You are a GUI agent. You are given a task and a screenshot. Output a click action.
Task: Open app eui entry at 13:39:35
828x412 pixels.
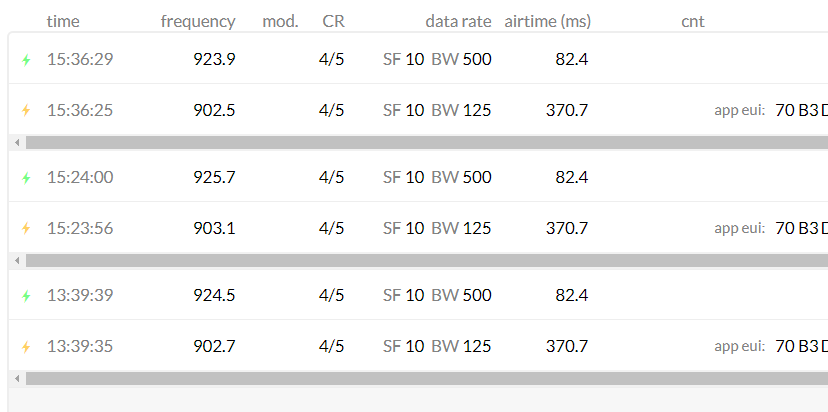click(x=770, y=347)
